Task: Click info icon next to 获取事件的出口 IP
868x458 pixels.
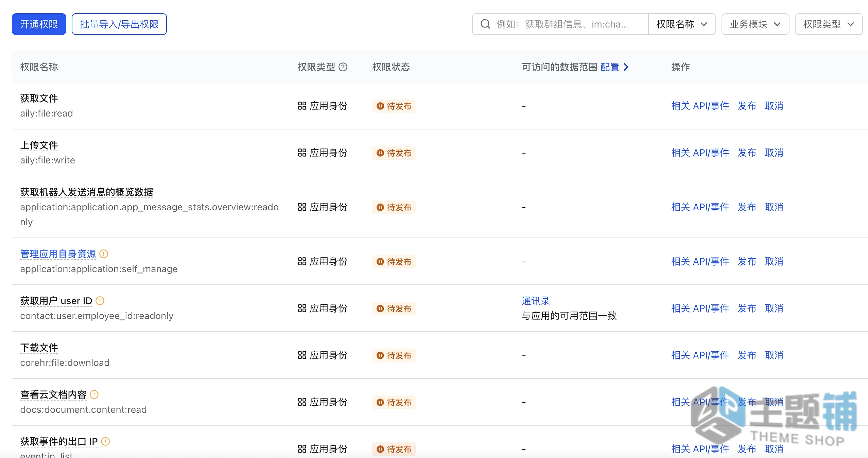Action: (x=106, y=441)
